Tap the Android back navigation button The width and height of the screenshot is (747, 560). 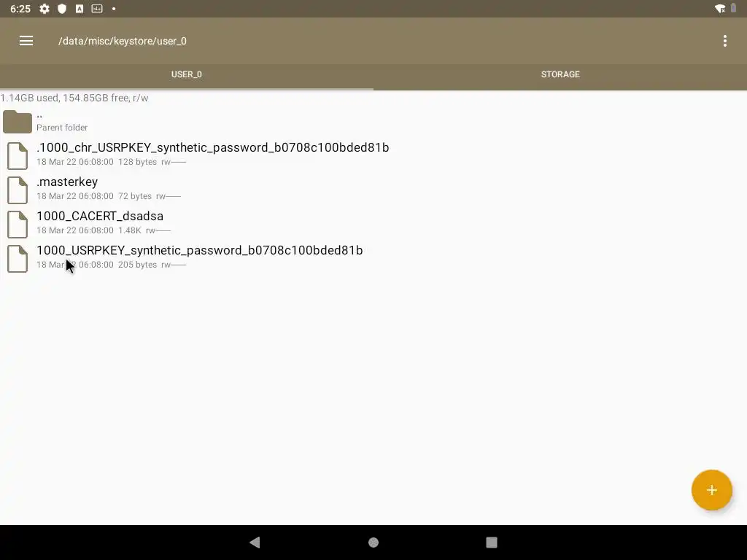(x=255, y=542)
